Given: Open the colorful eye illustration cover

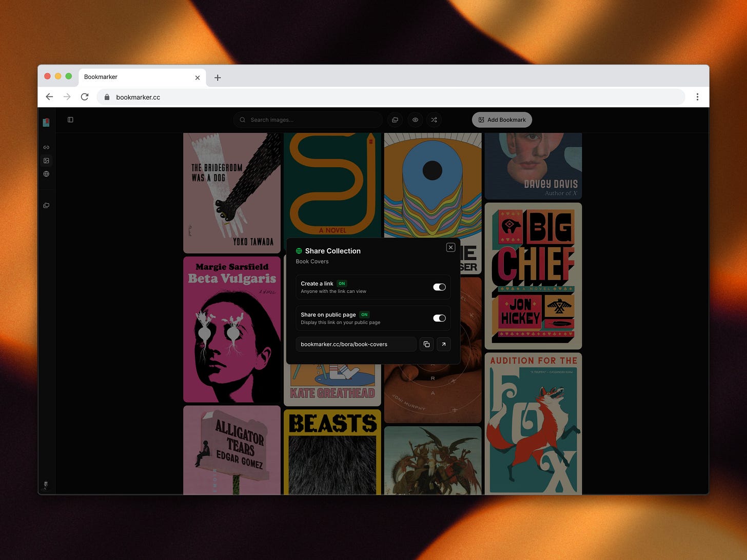Looking at the screenshot, I should (433, 185).
